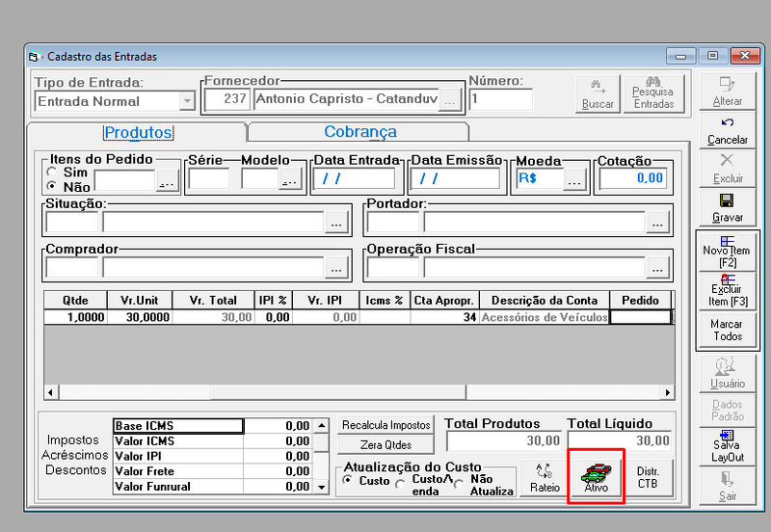This screenshot has height=532, width=771.
Task: Open Pesquisa Entradas search
Action: tap(653, 94)
